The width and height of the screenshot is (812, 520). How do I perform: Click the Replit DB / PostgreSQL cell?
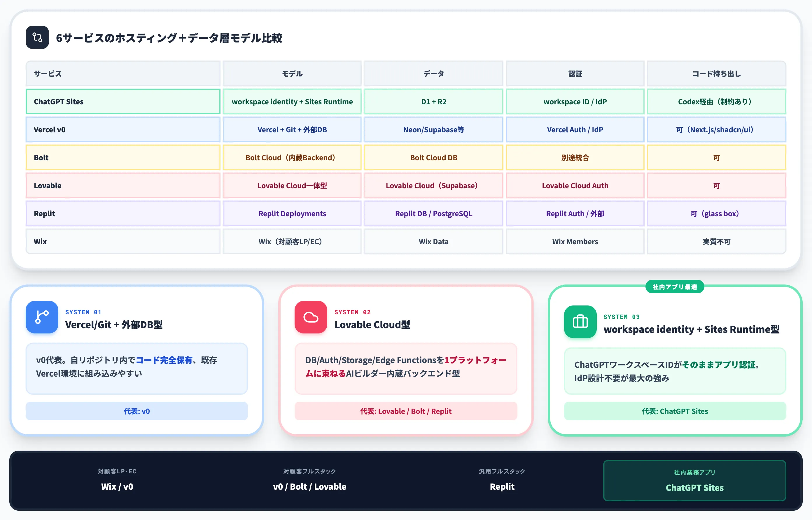click(x=434, y=214)
